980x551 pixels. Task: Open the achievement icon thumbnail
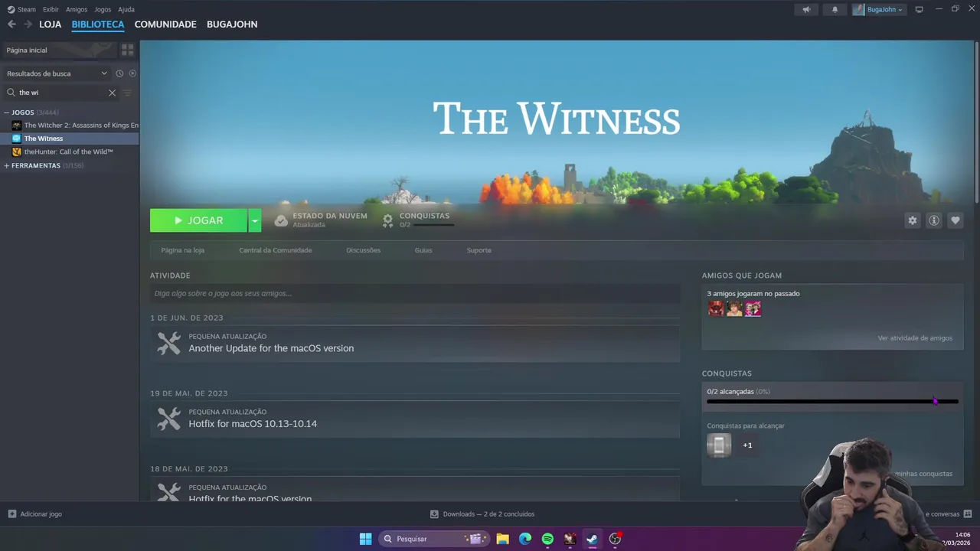[719, 445]
